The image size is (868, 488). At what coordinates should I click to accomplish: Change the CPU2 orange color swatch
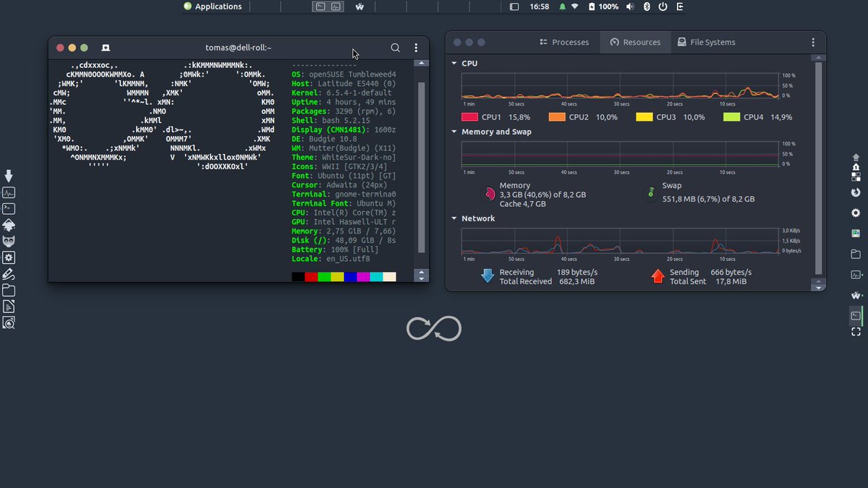click(557, 117)
